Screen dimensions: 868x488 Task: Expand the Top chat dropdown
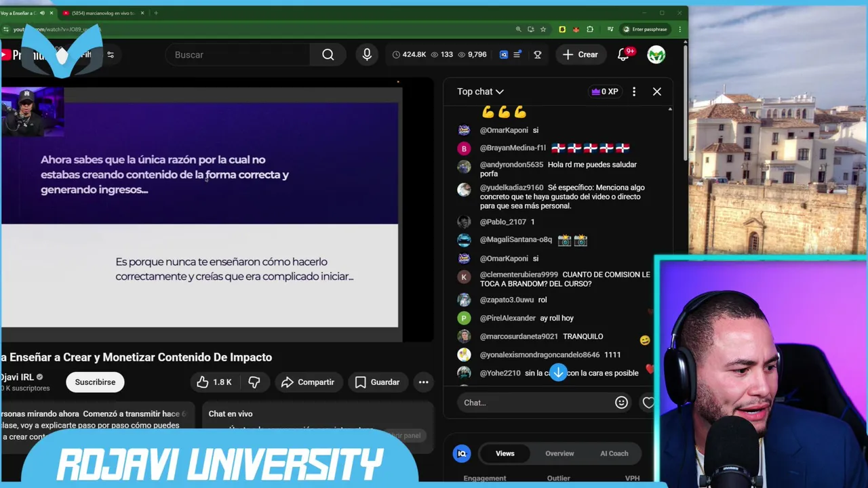480,91
